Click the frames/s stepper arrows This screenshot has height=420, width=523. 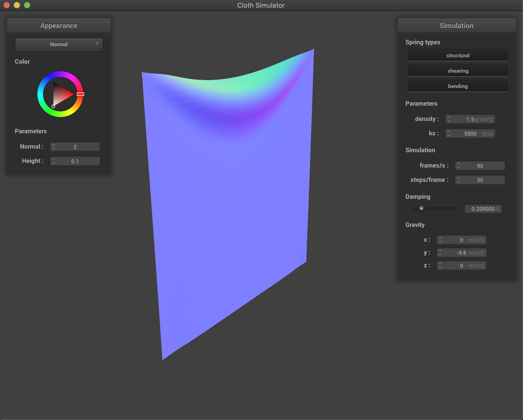coord(459,166)
